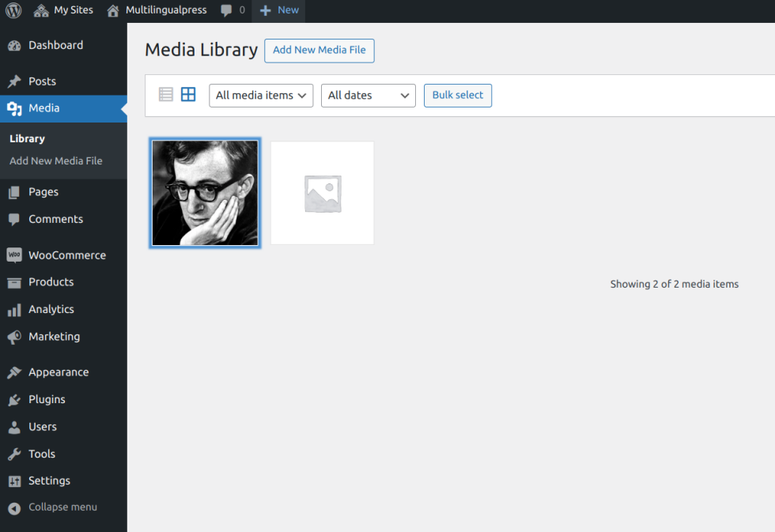This screenshot has height=532, width=775.
Task: Click My Sites text in admin bar
Action: click(73, 10)
